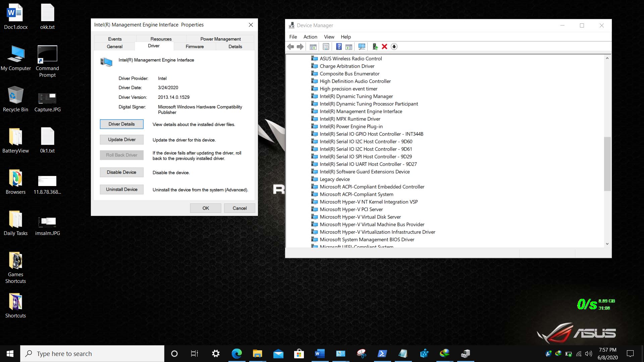644x362 pixels.
Task: Expand Microsoft Hyper-V Virtual Disk Server item
Action: tap(361, 217)
